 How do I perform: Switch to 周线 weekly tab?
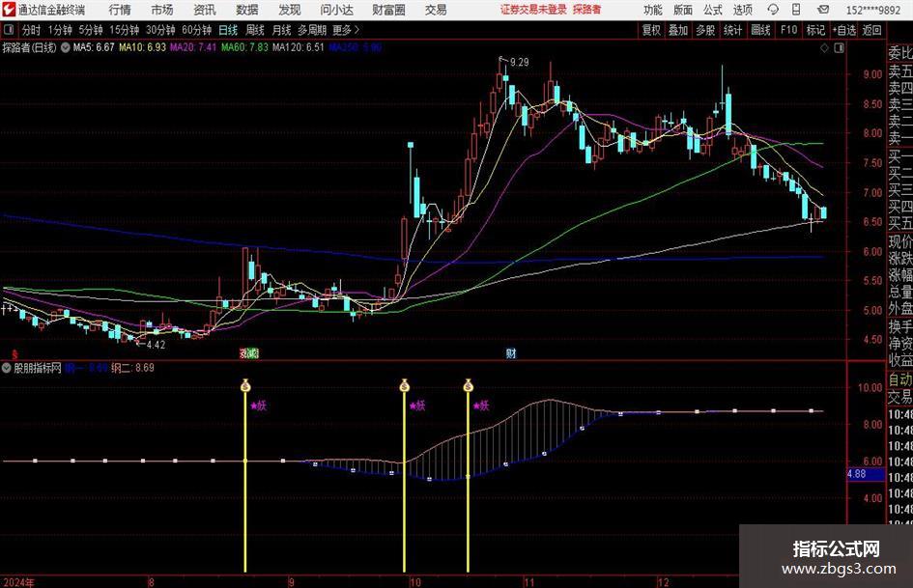tap(254, 30)
